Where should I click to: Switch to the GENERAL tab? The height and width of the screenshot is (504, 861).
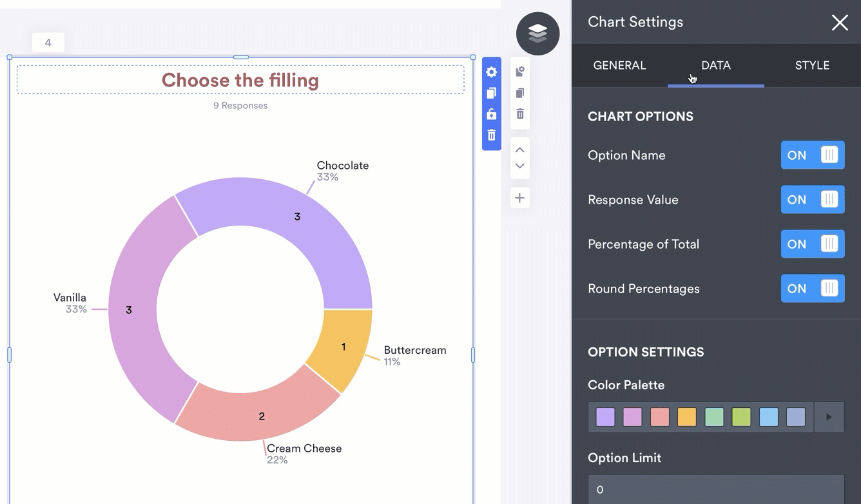pyautogui.click(x=619, y=66)
